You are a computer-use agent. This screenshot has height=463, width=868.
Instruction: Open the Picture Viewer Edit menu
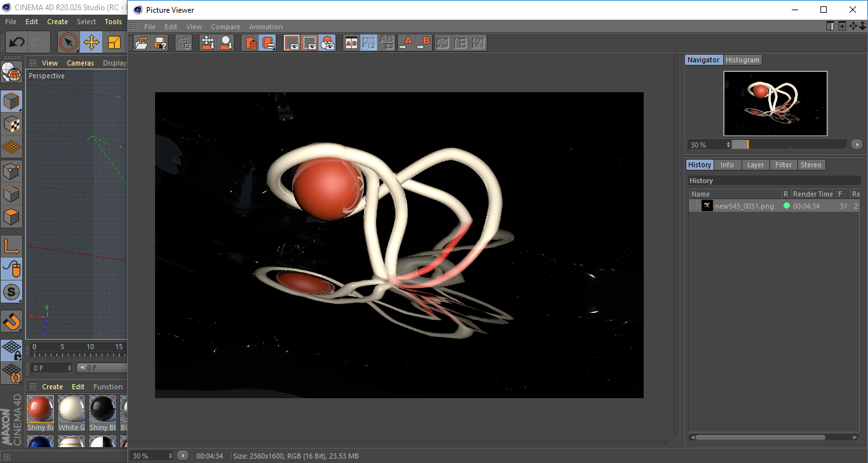pos(171,27)
